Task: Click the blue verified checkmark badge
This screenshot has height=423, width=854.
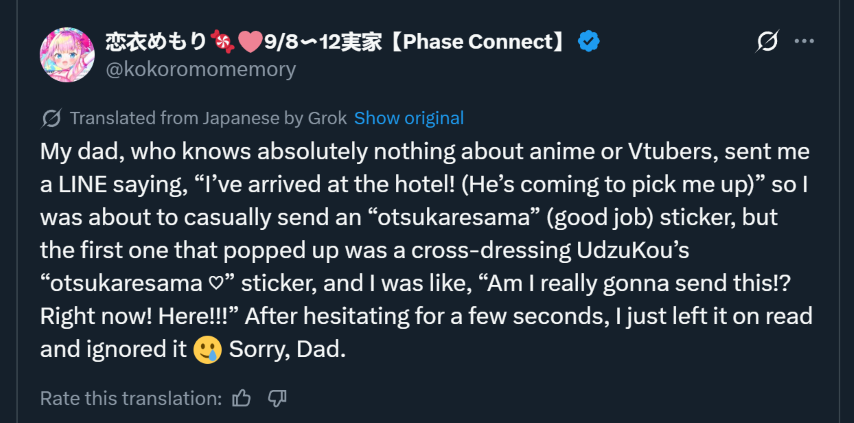Action: tap(590, 42)
